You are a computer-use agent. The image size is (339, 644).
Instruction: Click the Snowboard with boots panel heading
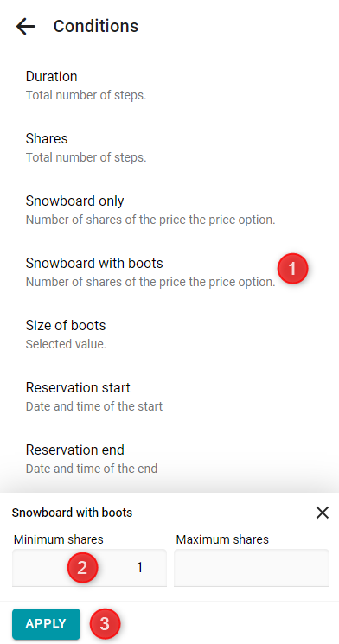click(72, 513)
